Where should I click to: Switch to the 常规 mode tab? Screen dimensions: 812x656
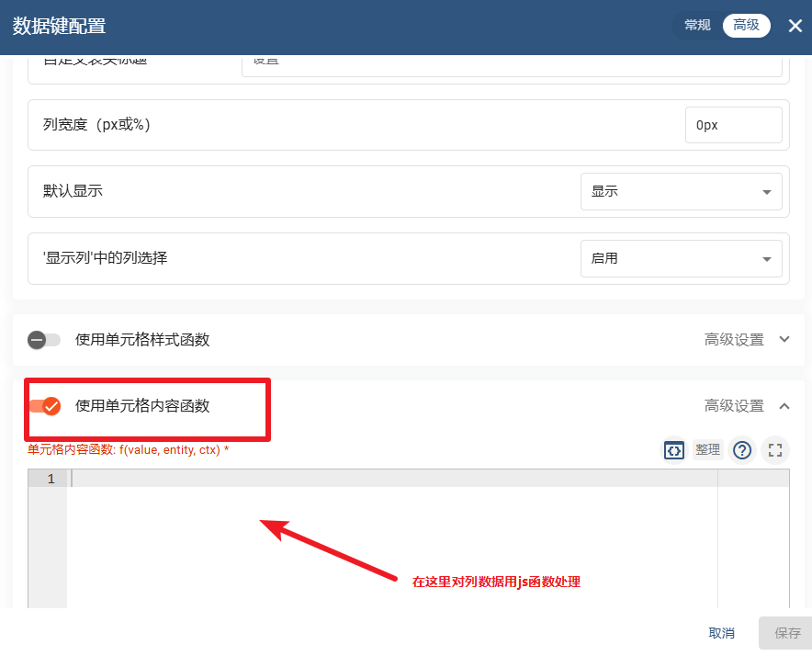697,25
